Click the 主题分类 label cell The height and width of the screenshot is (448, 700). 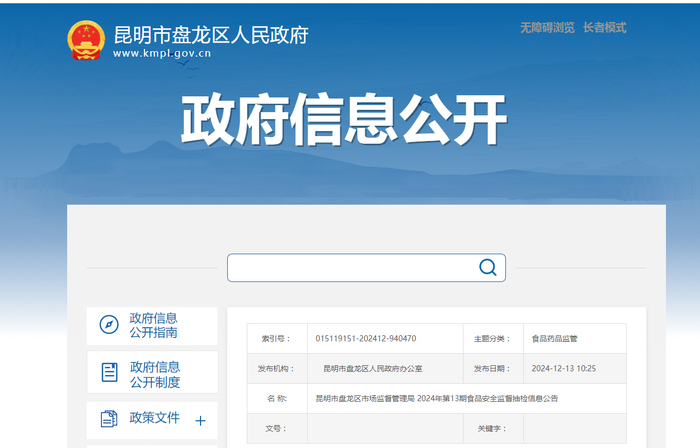[493, 339]
